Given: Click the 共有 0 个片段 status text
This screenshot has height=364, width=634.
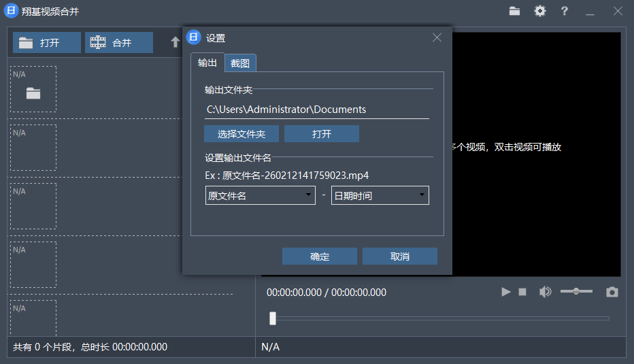Looking at the screenshot, I should click(x=90, y=347).
